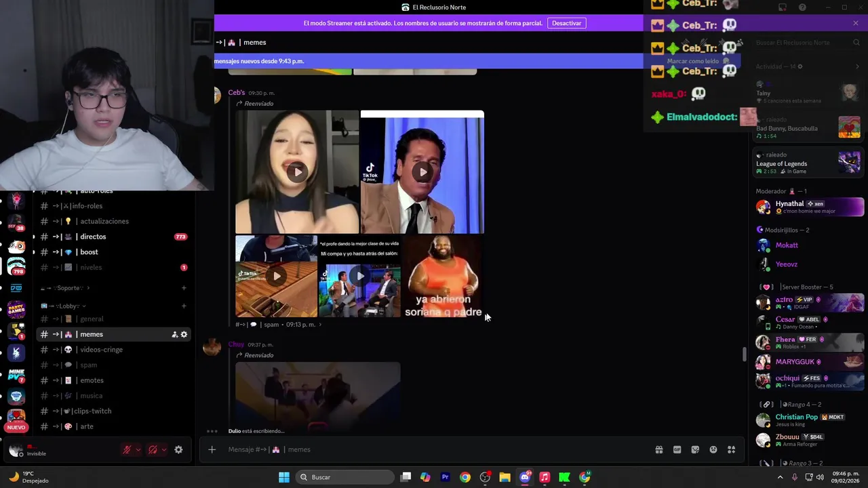The image size is (868, 488).
Task: Open Hynathal moderator profile
Action: tap(810, 207)
